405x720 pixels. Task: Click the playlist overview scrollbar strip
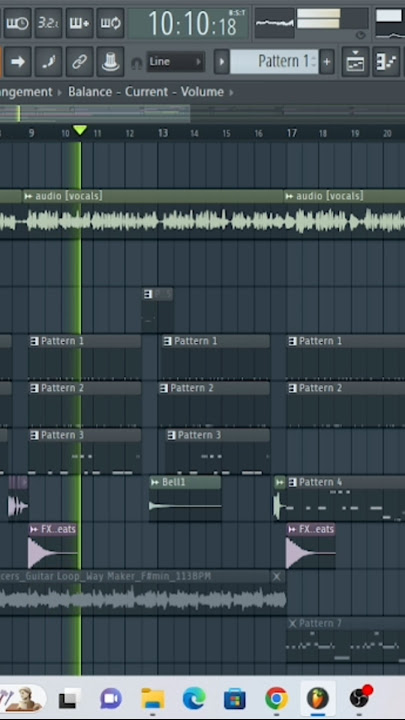(x=202, y=113)
